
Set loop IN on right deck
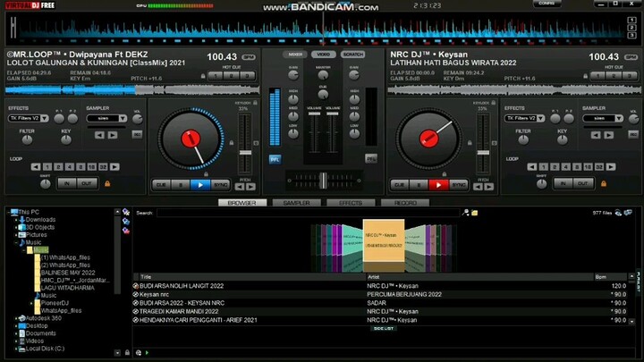(563, 183)
